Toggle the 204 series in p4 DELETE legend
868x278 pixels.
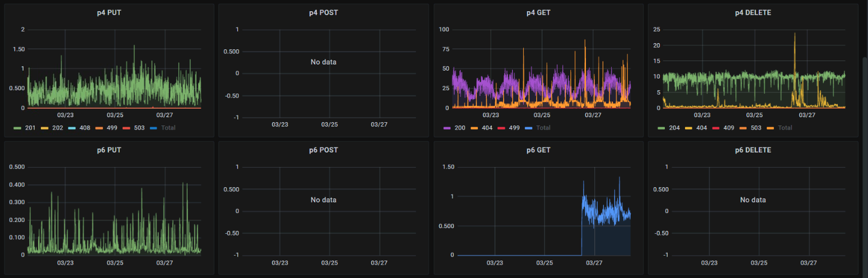pyautogui.click(x=674, y=128)
